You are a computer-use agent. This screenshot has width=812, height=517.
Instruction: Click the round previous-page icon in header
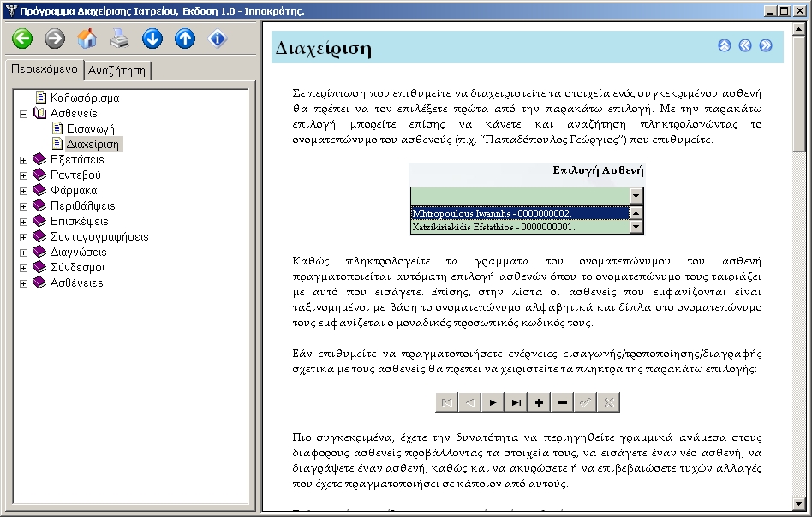745,46
